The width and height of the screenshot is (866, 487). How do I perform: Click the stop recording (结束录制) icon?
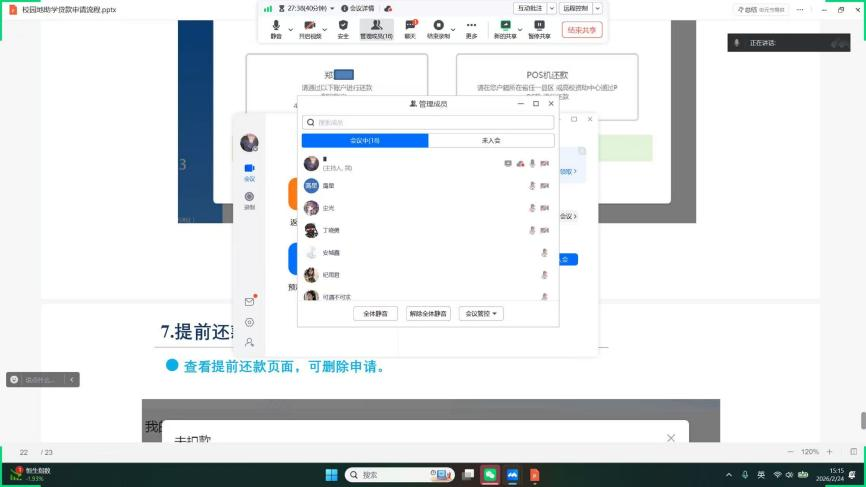[x=439, y=25]
